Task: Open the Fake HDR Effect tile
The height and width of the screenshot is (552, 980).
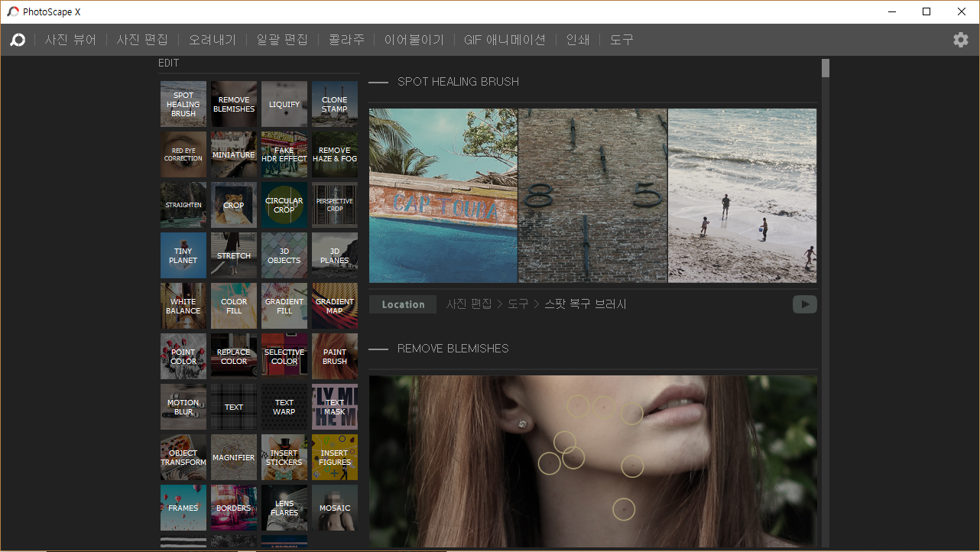Action: [284, 154]
